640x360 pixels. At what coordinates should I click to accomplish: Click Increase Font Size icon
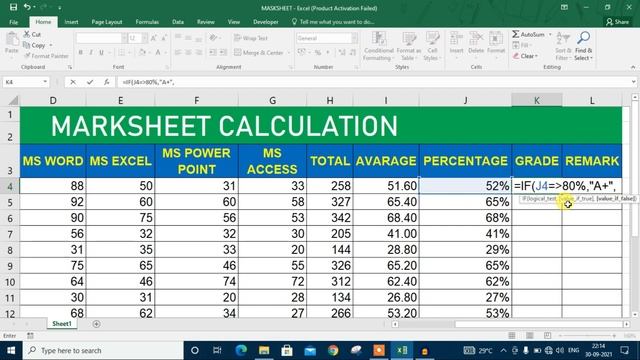(x=154, y=38)
